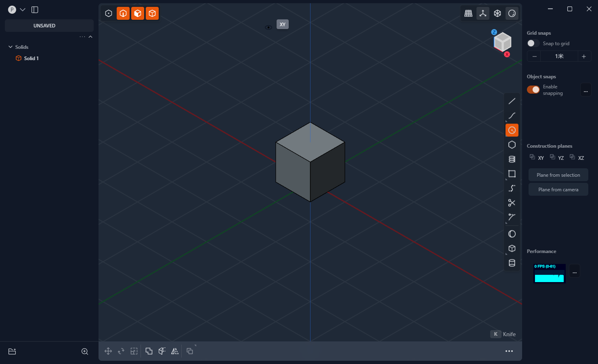The image size is (598, 364).
Task: Click the P profile avatar
Action: point(12,10)
